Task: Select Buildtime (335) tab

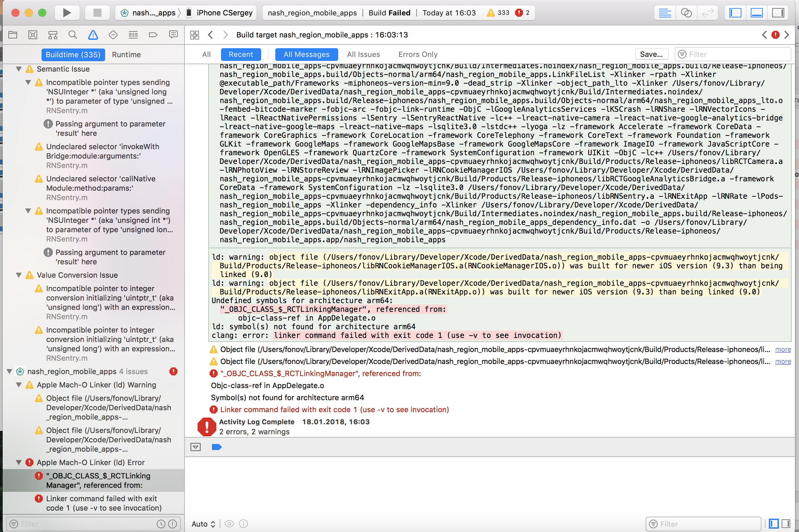Action: [x=73, y=55]
